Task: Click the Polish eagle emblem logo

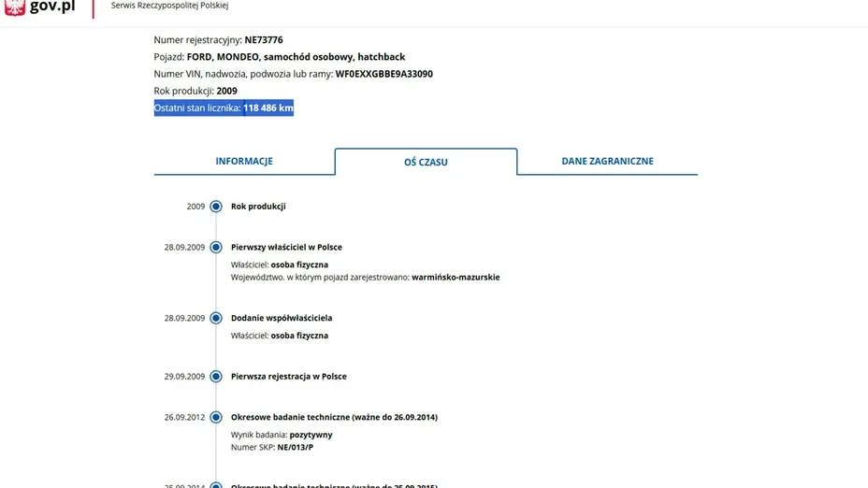Action: pyautogui.click(x=14, y=7)
